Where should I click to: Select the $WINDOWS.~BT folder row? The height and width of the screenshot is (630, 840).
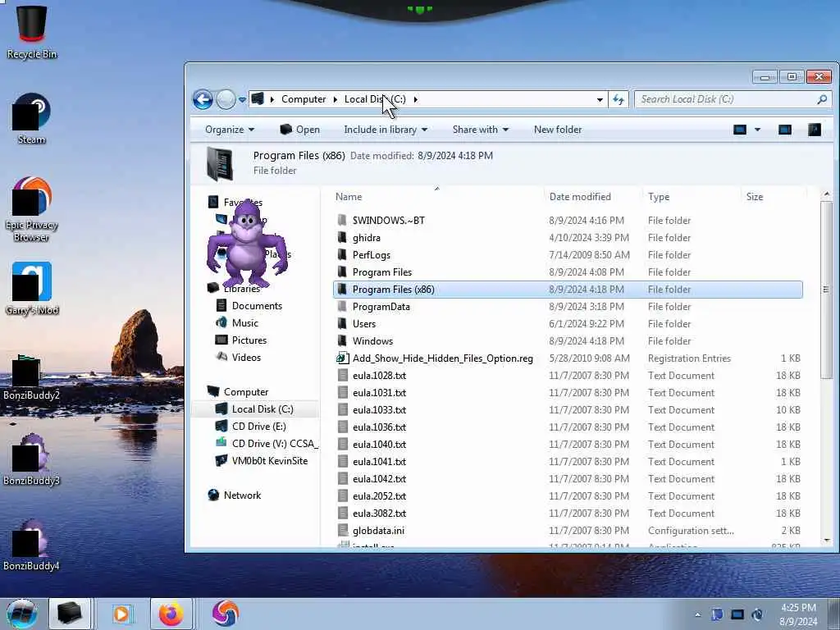(x=568, y=220)
